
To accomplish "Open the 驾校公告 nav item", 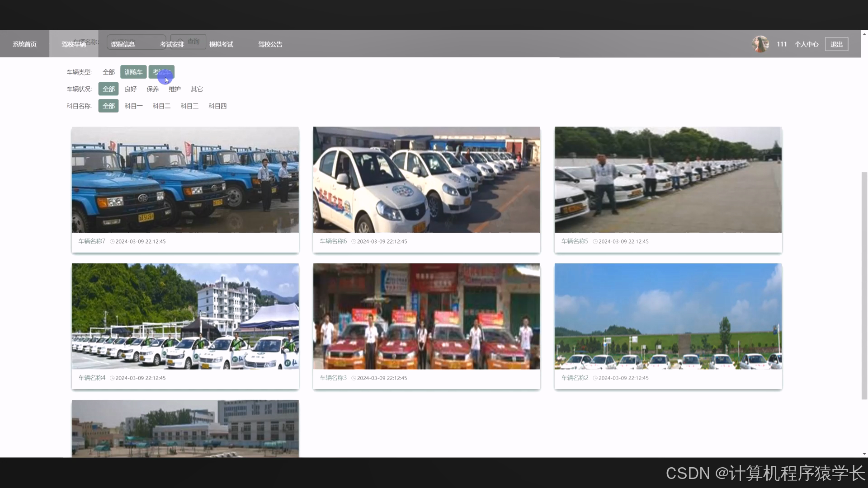I will click(x=270, y=44).
